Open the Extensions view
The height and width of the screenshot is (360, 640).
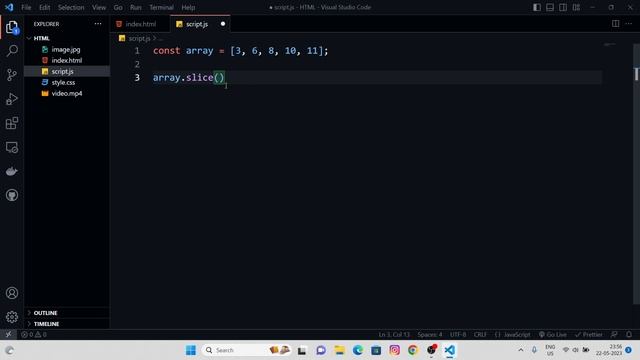[12, 123]
